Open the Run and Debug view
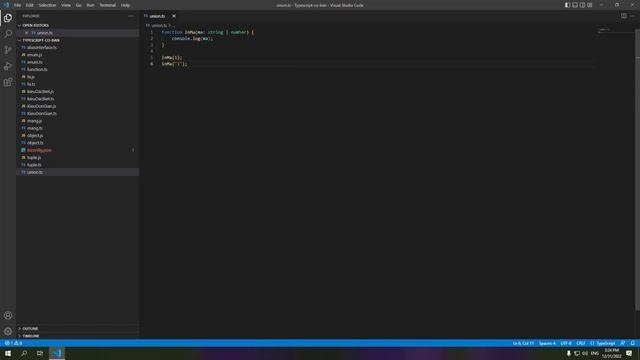640x360 pixels. pyautogui.click(x=8, y=66)
